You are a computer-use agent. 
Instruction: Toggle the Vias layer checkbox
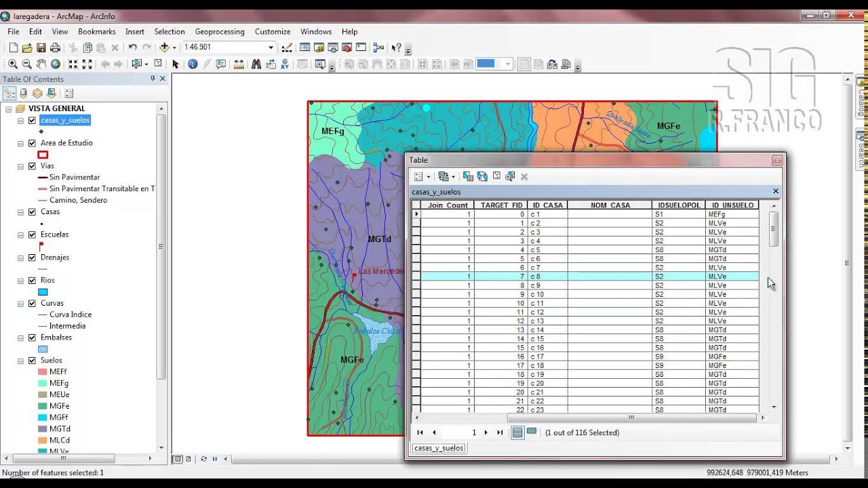click(32, 166)
